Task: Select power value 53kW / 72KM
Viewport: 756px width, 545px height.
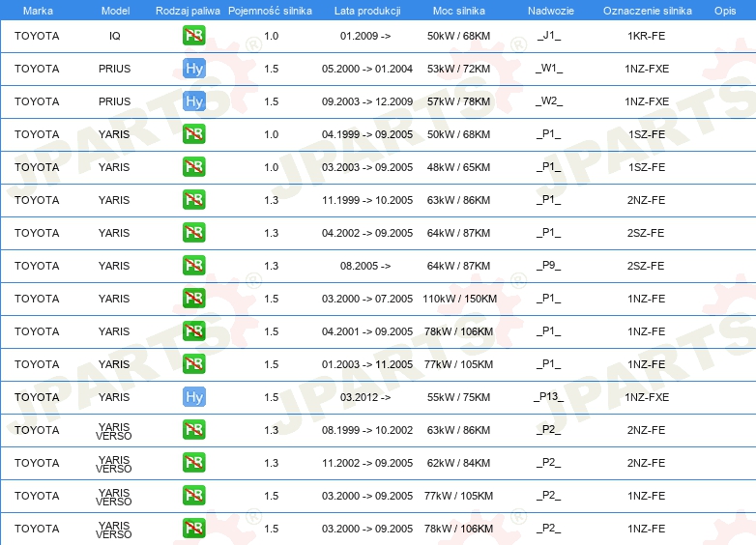Action: click(x=458, y=69)
